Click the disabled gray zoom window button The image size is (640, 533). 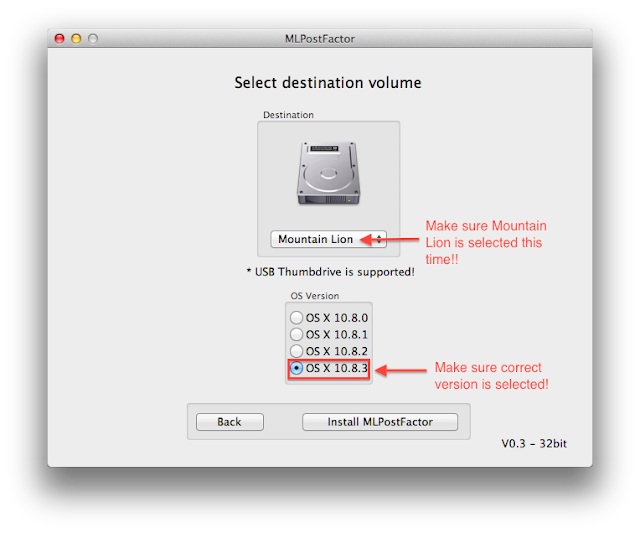coord(93,38)
